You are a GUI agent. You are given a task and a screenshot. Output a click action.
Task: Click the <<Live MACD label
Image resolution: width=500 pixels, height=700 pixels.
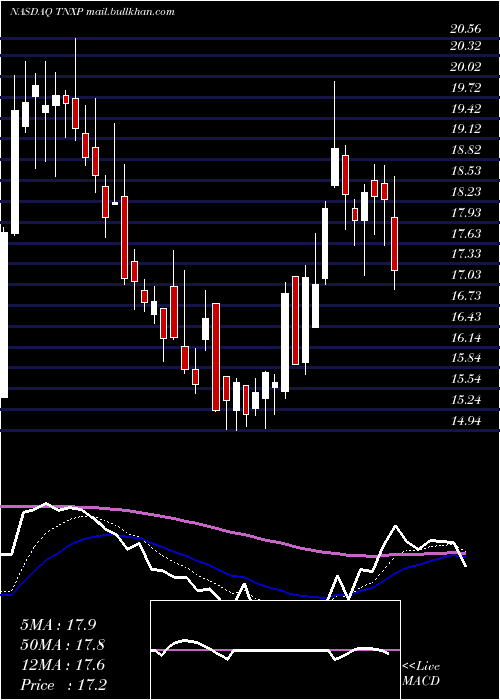[x=421, y=673]
